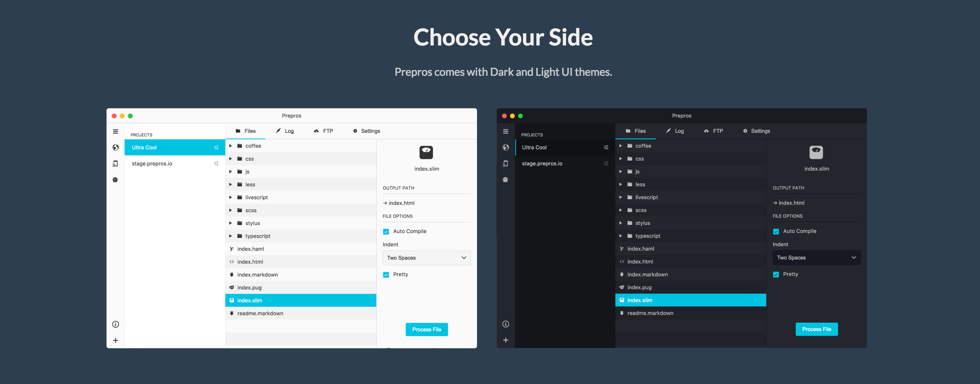Expand coffee folder in light window
The height and width of the screenshot is (384, 980).
pos(230,146)
